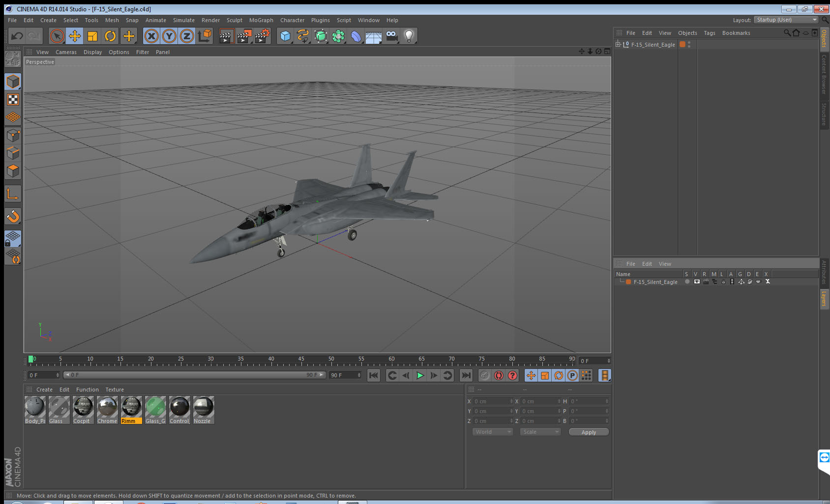The image size is (830, 504).
Task: Open the Floor environment objects icon
Action: 374,36
